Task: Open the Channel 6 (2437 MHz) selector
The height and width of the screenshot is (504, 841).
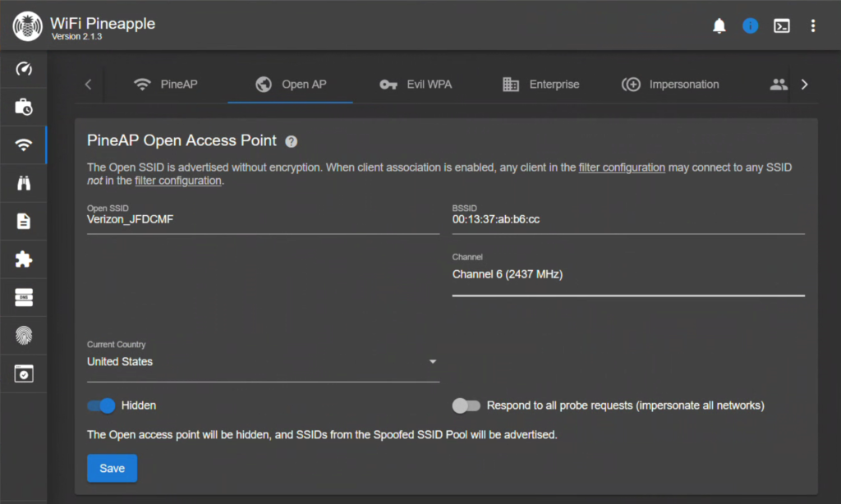Action: (x=628, y=274)
